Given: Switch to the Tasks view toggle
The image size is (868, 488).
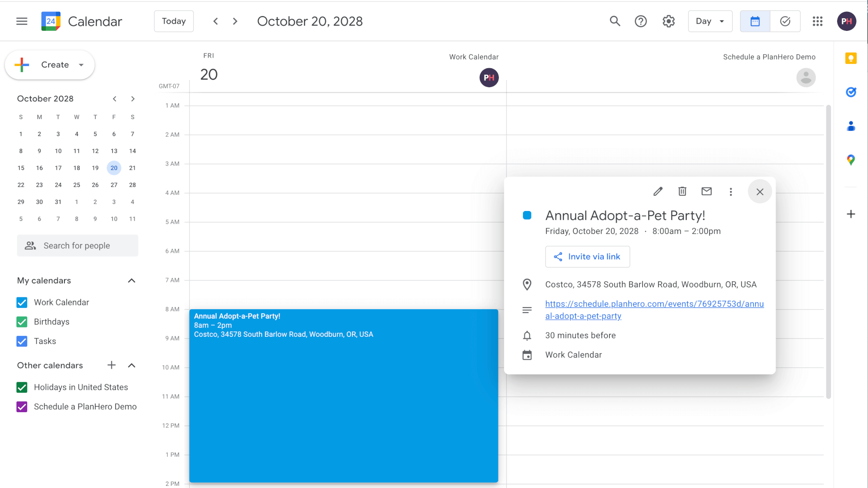Looking at the screenshot, I should click(x=785, y=21).
